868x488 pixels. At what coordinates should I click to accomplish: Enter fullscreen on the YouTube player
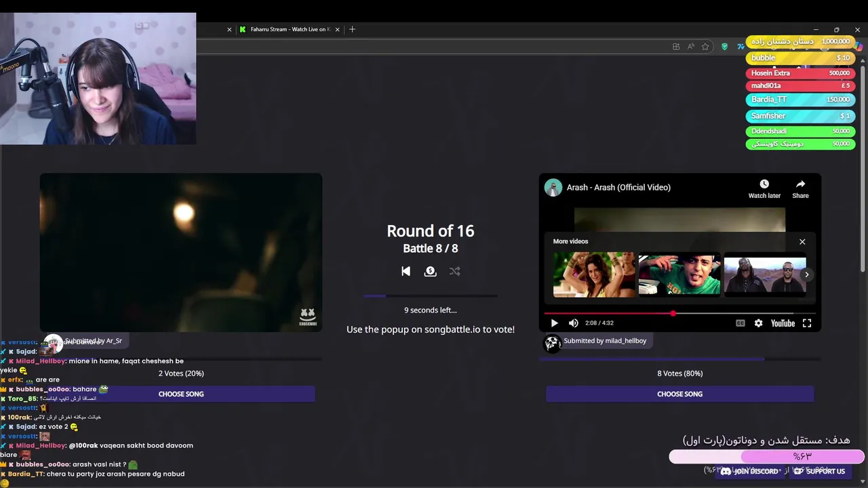pos(807,323)
